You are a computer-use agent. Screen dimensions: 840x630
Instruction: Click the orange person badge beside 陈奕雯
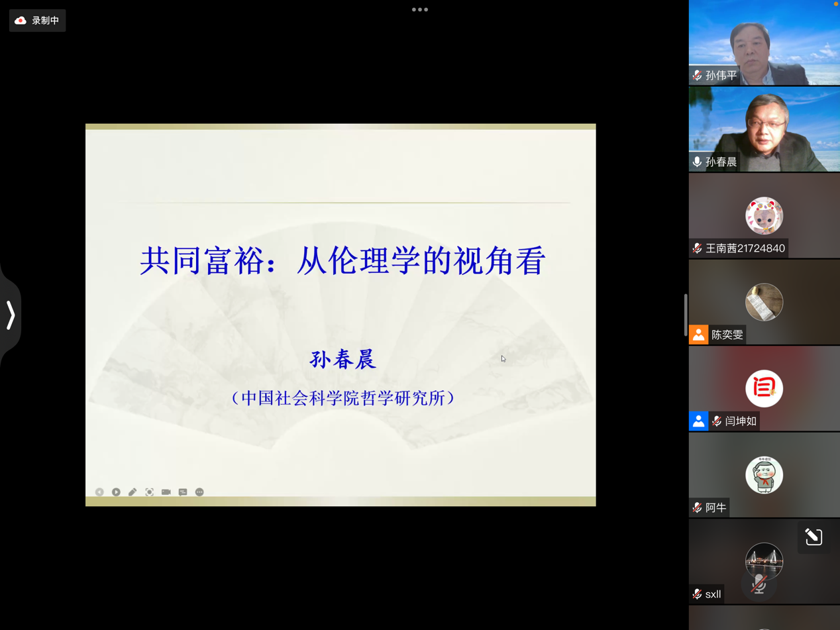point(698,335)
